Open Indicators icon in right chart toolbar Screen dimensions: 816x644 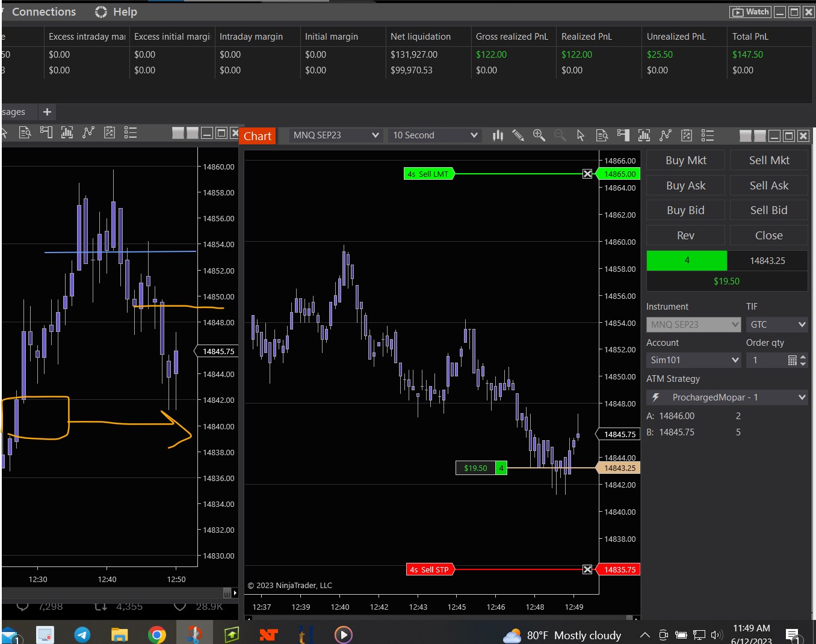644,135
